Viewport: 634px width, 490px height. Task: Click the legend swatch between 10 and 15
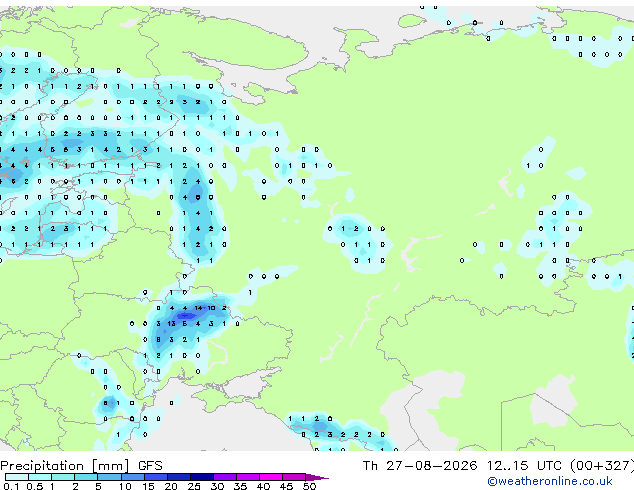point(133,477)
